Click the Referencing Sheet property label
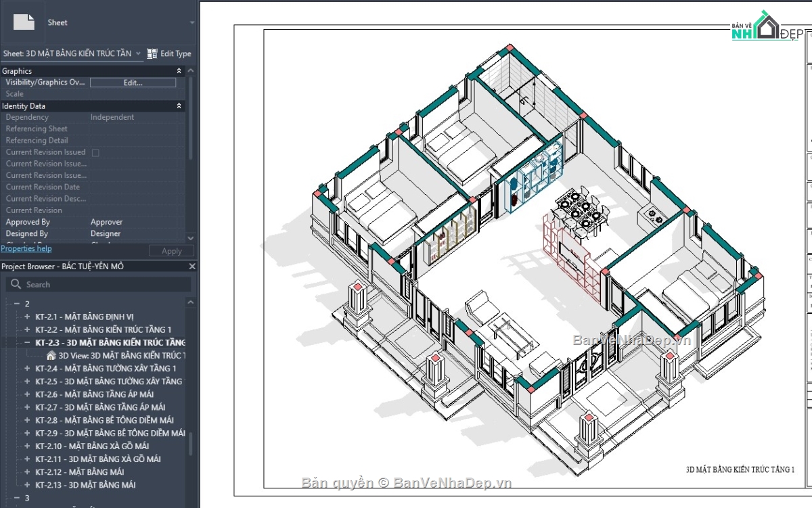 pos(37,129)
